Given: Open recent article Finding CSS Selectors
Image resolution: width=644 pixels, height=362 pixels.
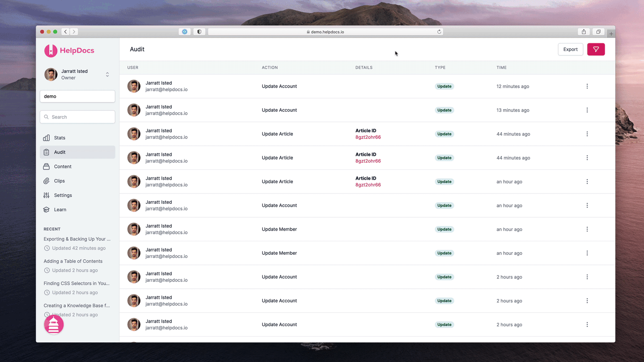Looking at the screenshot, I should [76, 283].
